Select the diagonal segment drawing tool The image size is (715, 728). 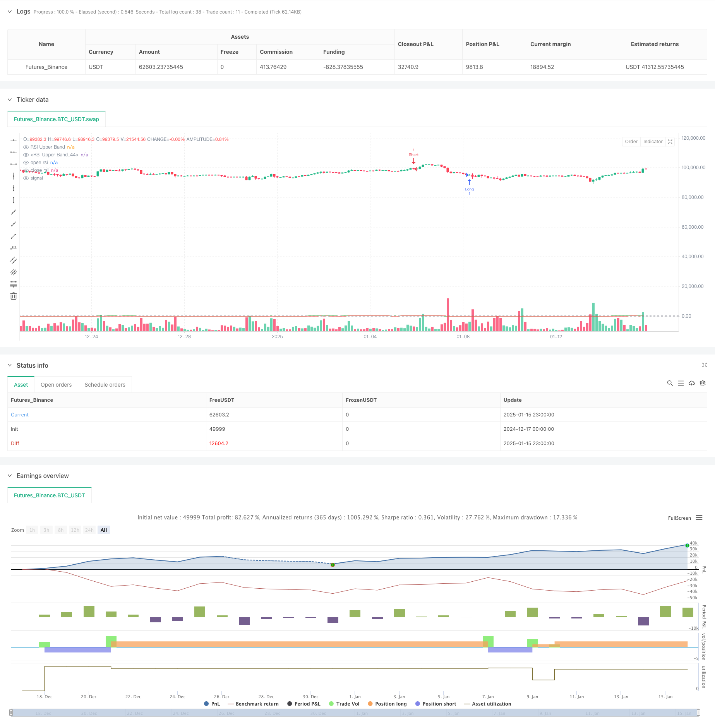coord(14,236)
